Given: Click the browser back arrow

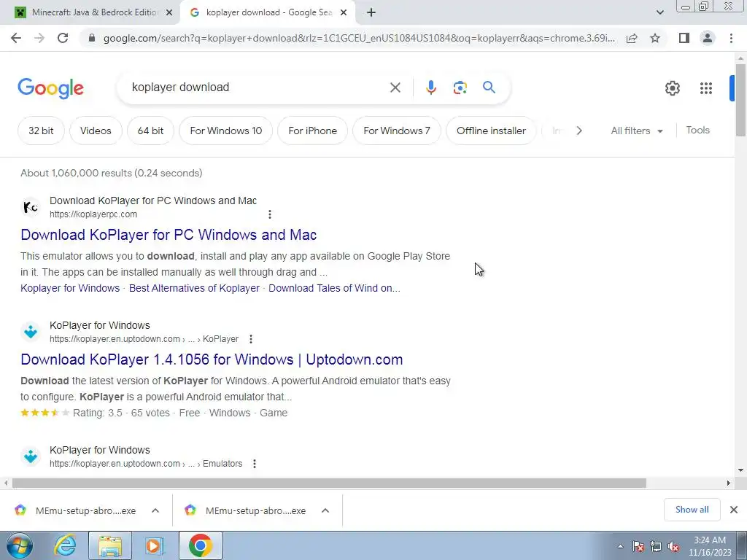Looking at the screenshot, I should point(16,38).
